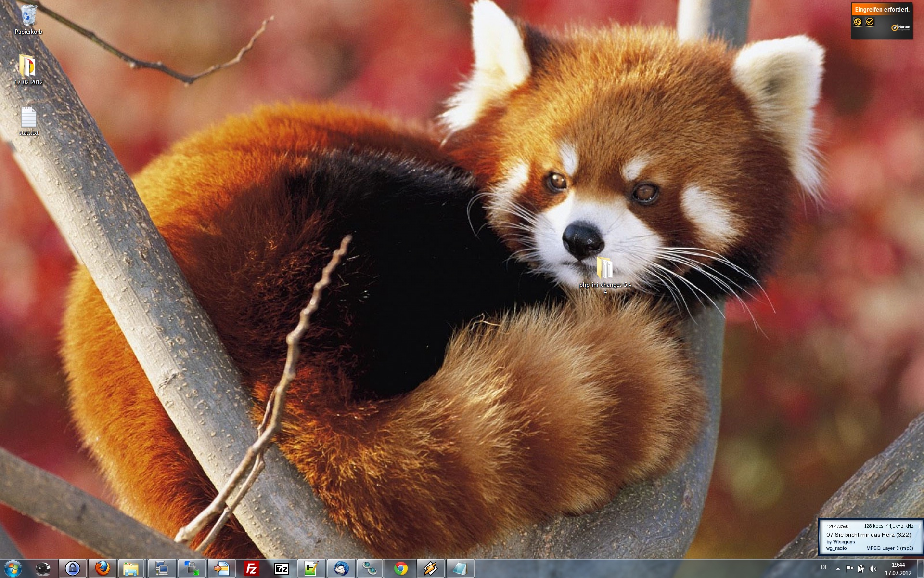Open the DE language input selector
The height and width of the screenshot is (578, 924).
(x=824, y=568)
